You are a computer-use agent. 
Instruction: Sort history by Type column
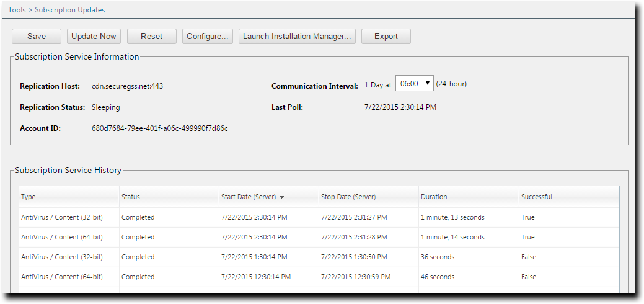point(29,197)
